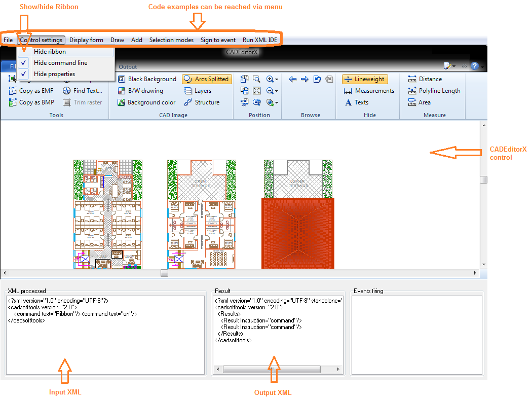
Task: Open the Selection modes menu
Action: tap(171, 40)
